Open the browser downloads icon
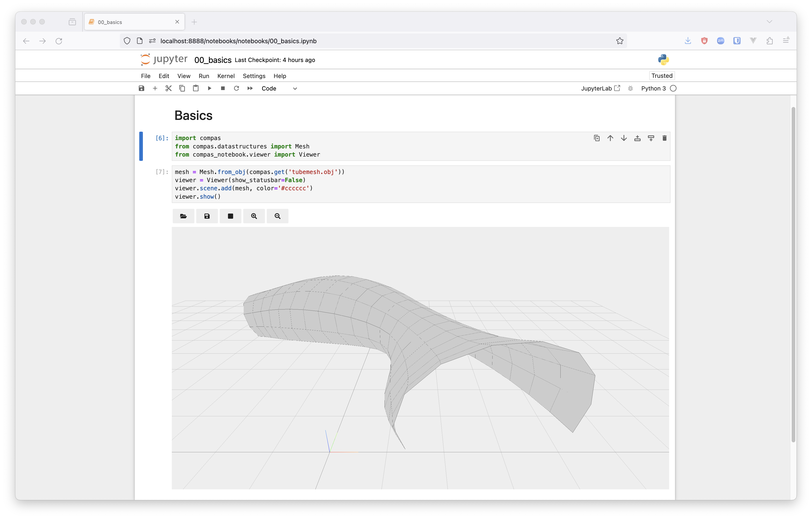The image size is (812, 519). [x=688, y=41]
